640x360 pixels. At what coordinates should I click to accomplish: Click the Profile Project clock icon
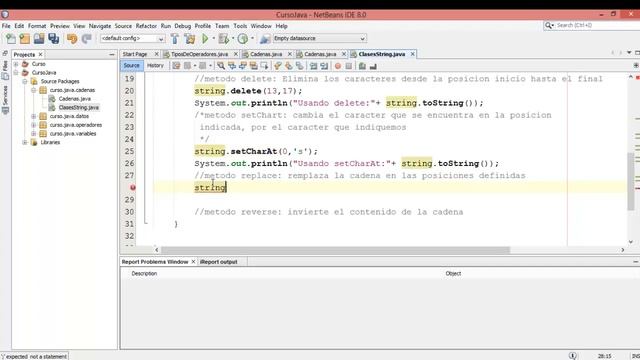[x=243, y=39]
